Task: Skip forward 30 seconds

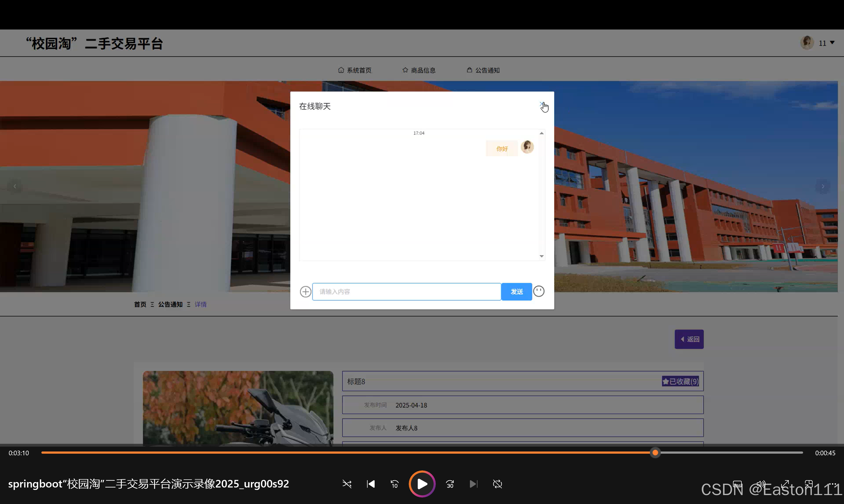Action: pyautogui.click(x=450, y=484)
